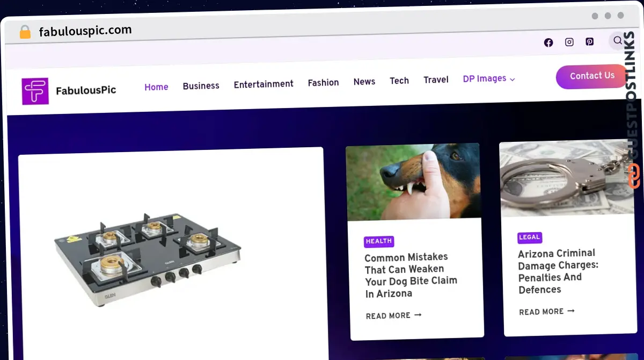Open the Instagram icon in the header
644x360 pixels.
(x=569, y=42)
